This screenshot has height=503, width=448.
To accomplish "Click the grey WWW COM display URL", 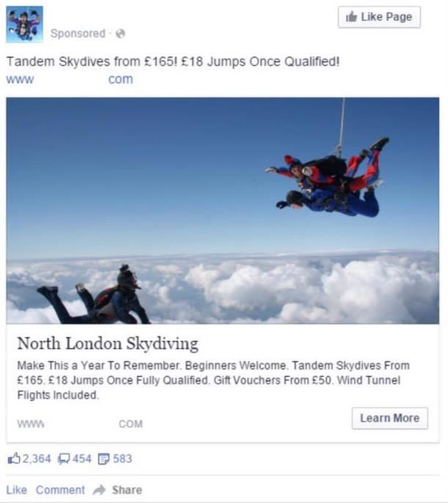I will (80, 424).
